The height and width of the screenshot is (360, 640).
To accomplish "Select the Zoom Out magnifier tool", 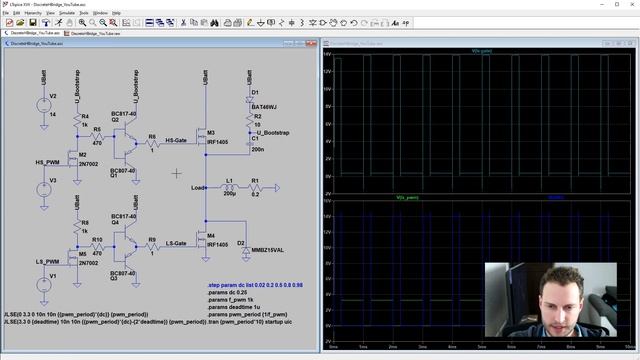I will [103, 23].
